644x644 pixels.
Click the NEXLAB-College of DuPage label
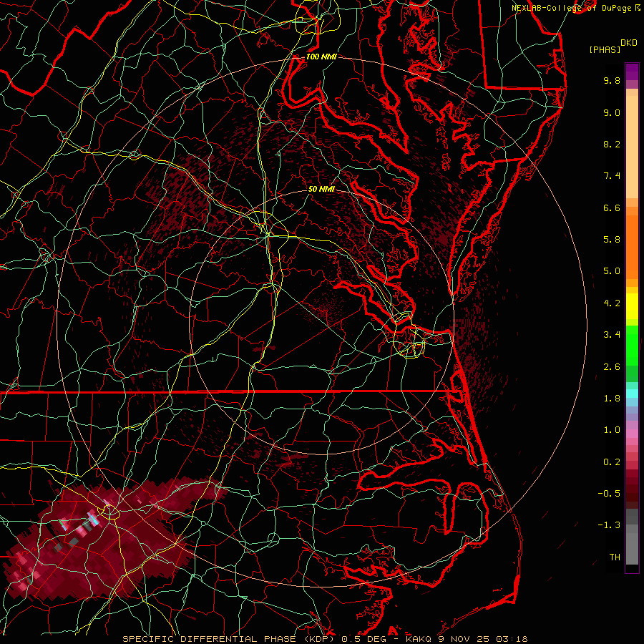[572, 8]
